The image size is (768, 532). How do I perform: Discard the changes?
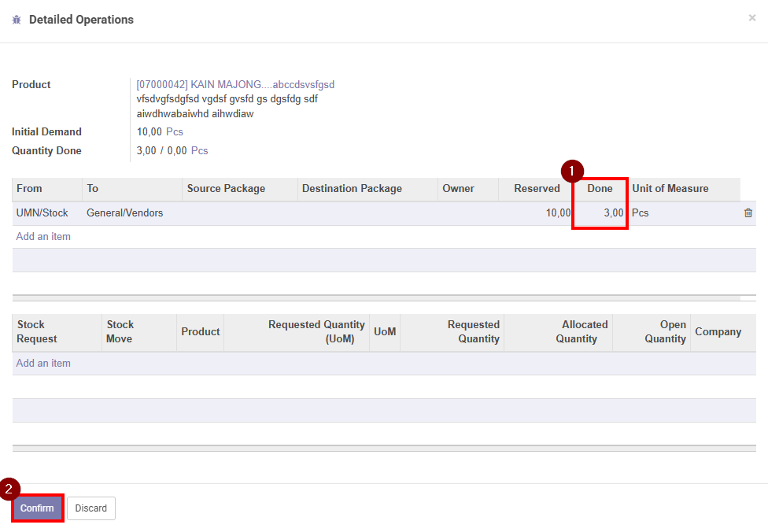91,508
